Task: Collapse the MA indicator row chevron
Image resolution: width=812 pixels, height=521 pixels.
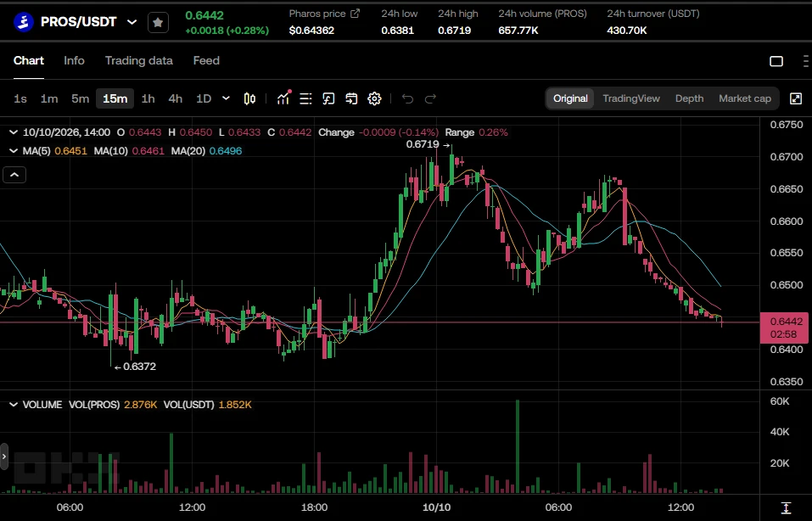Action: [14, 151]
